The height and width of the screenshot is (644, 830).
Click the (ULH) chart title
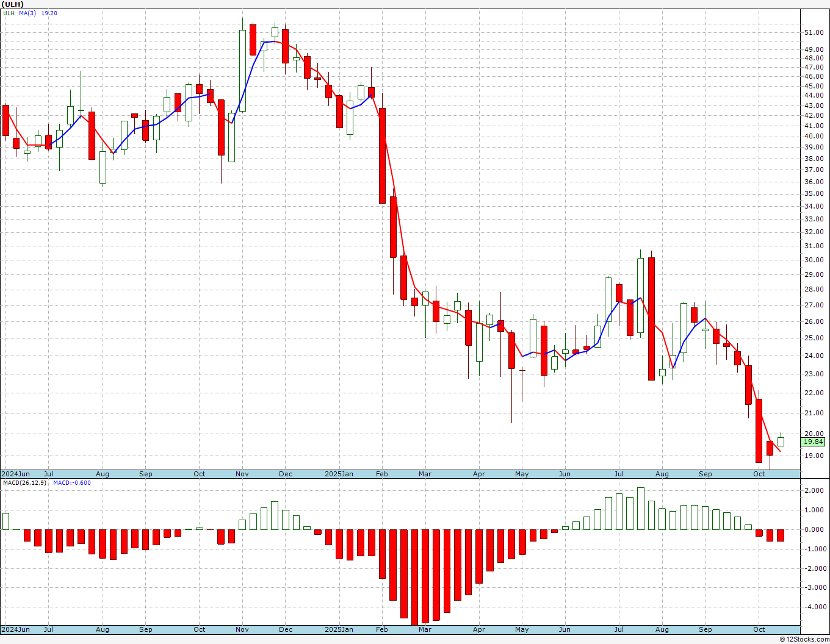13,4
